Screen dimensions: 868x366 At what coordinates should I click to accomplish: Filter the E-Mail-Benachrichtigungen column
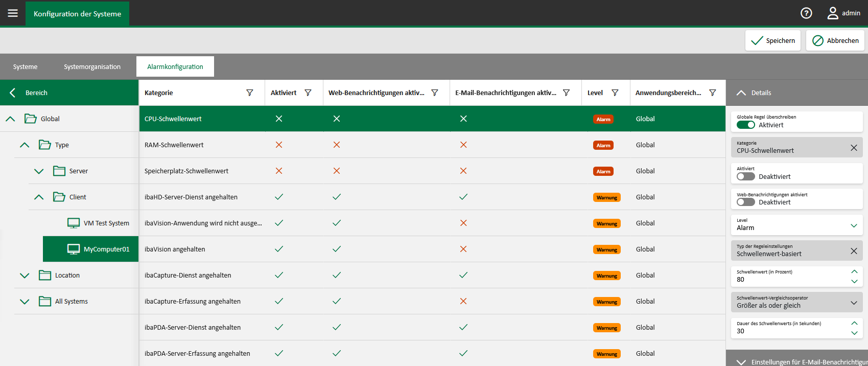(x=566, y=93)
